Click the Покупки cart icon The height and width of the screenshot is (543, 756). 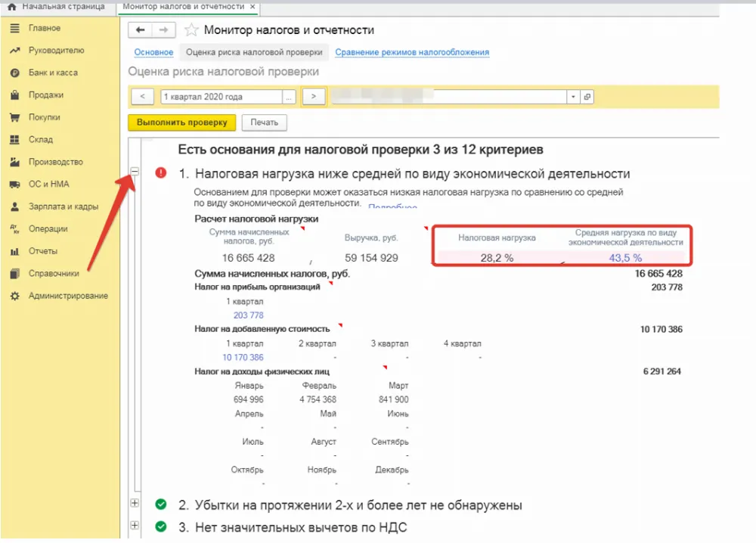tap(15, 117)
